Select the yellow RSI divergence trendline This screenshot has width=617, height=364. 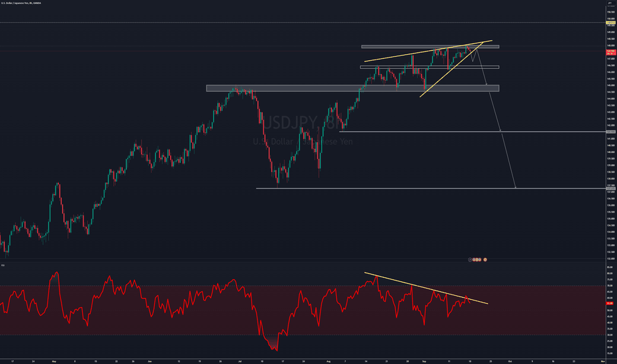426,288
